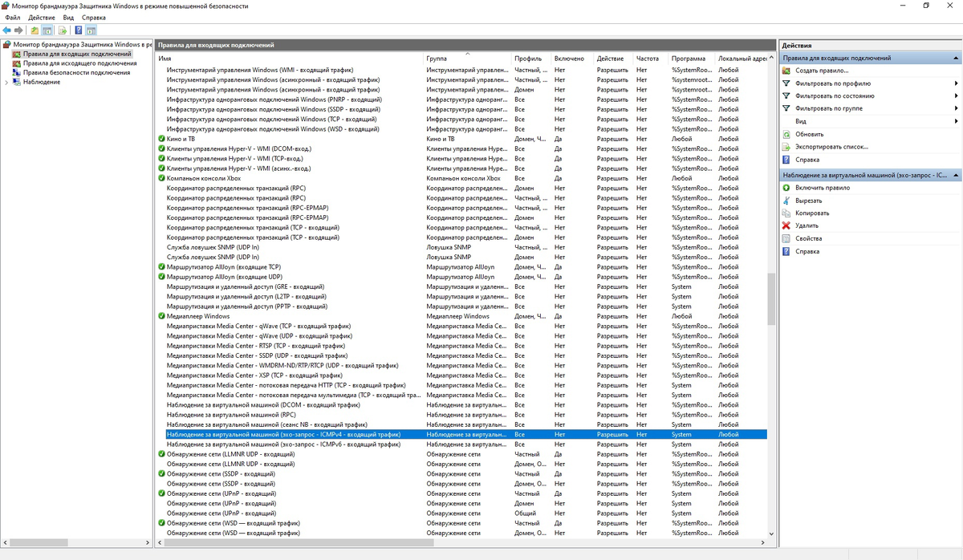Open the Действие menu

[x=42, y=17]
